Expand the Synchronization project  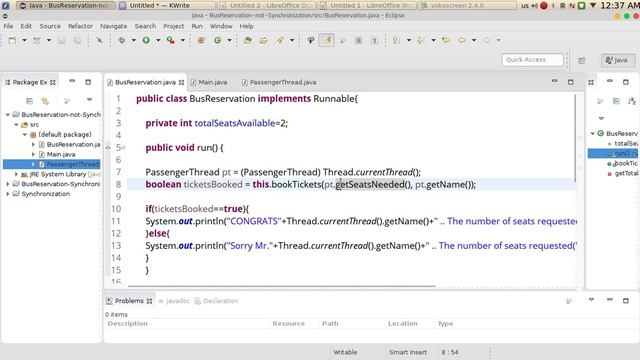tap(7, 194)
